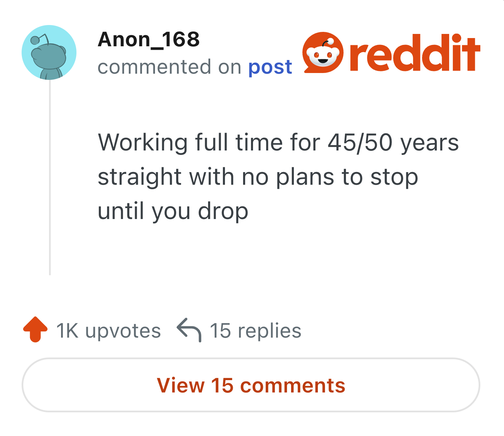This screenshot has width=504, height=436.
Task: Click the curved reply arrow icon
Action: (x=189, y=330)
